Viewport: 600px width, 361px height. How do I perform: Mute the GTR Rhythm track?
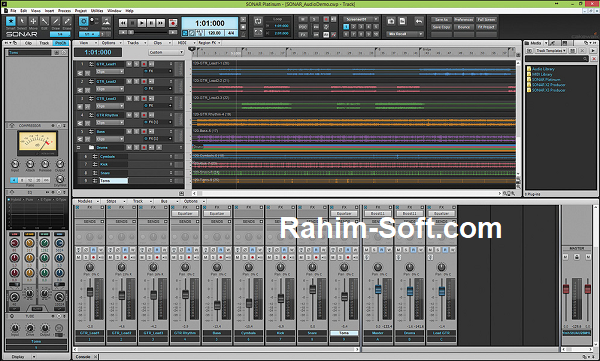[x=129, y=115]
